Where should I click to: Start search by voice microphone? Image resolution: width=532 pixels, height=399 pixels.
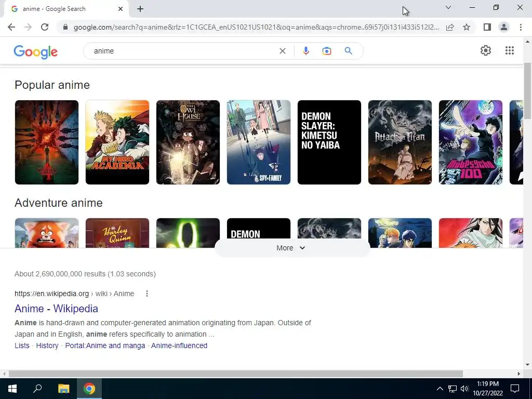[305, 51]
